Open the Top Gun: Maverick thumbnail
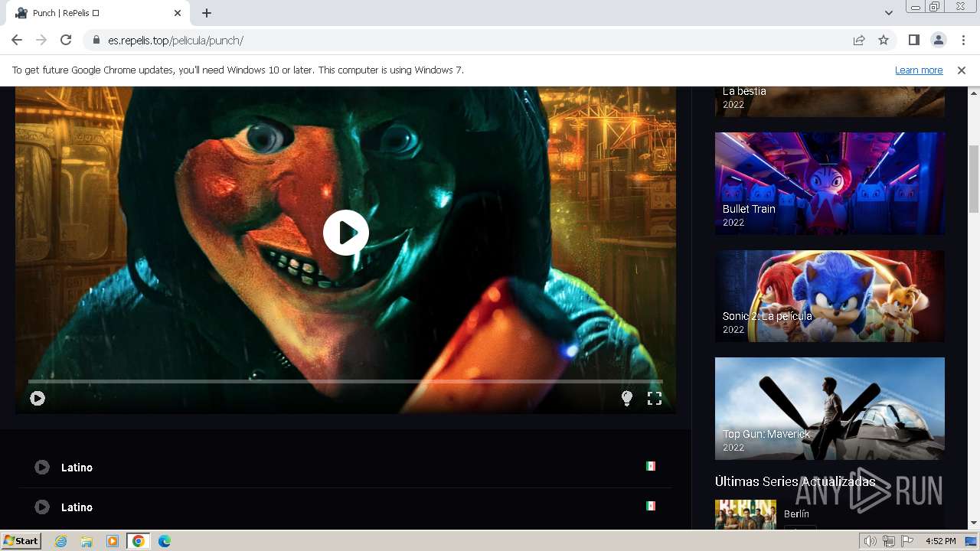This screenshot has height=551, width=980. click(x=830, y=409)
